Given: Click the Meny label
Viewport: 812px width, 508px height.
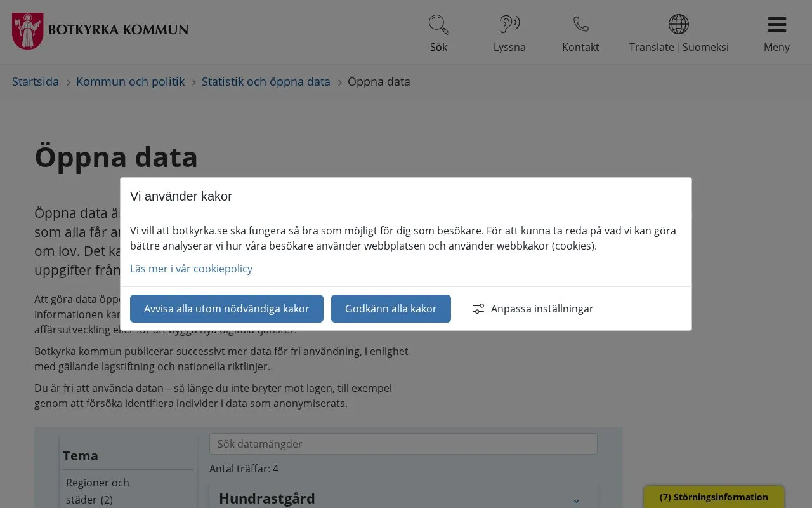Looking at the screenshot, I should point(776,47).
